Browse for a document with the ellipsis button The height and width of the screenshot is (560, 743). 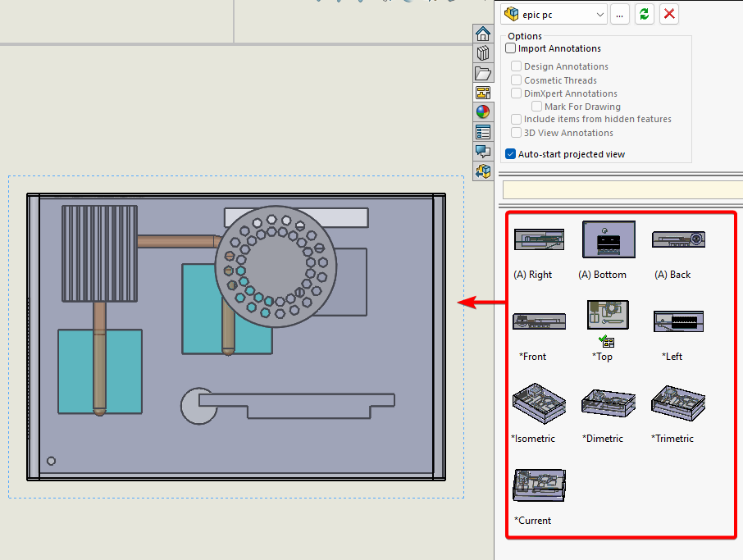[619, 14]
